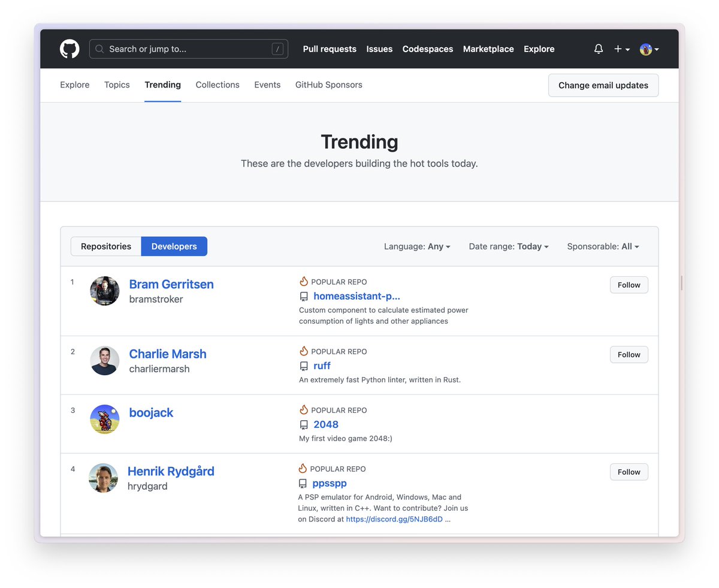
Task: Open the discord.gg/5NJB6dD invite link
Action: coord(394,519)
